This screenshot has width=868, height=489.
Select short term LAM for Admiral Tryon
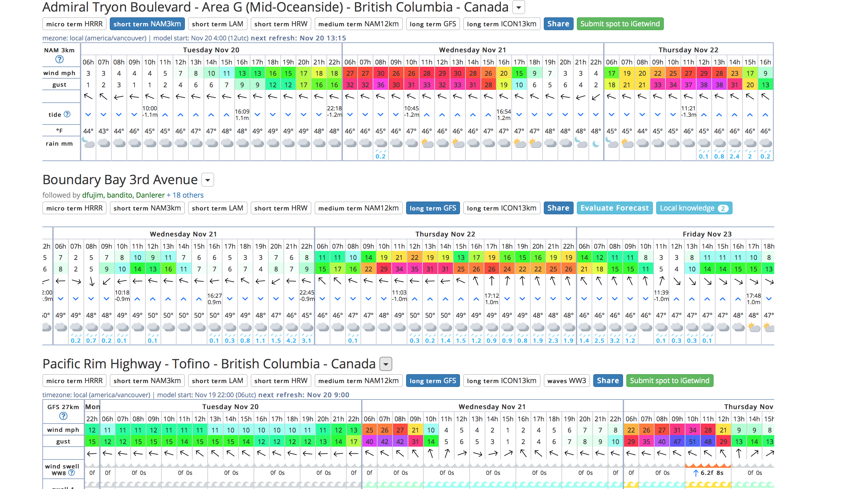click(x=217, y=24)
